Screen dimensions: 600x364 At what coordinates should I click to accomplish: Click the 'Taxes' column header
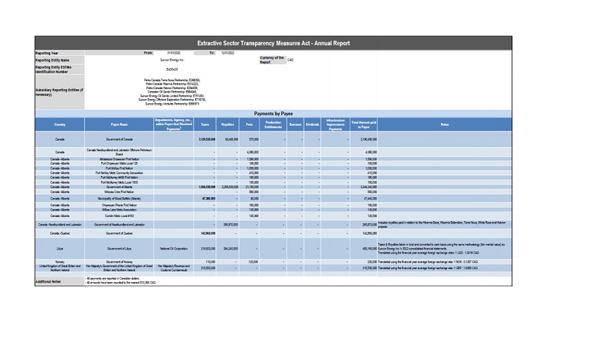[205, 124]
